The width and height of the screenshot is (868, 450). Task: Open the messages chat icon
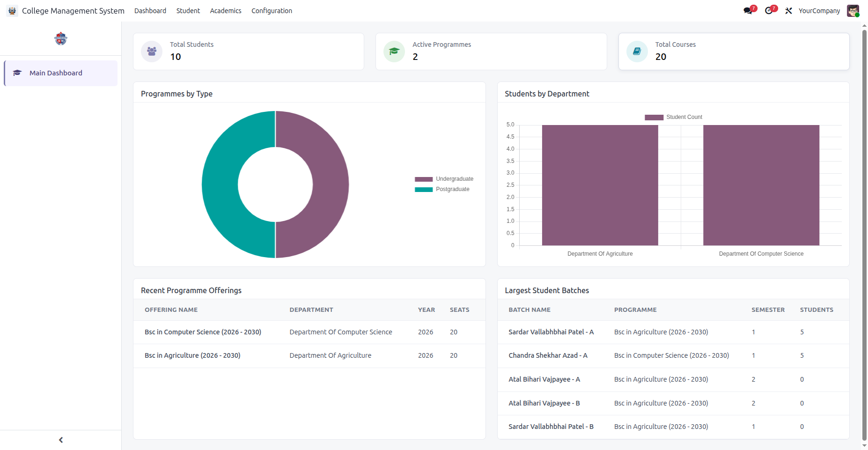tap(748, 11)
